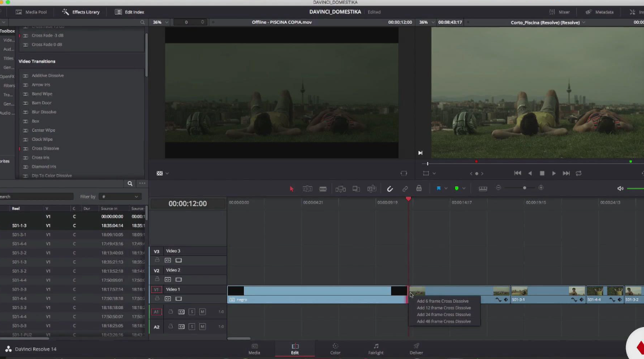Image resolution: width=644 pixels, height=359 pixels.
Task: Lock the Video 3 track
Action: coord(157,260)
